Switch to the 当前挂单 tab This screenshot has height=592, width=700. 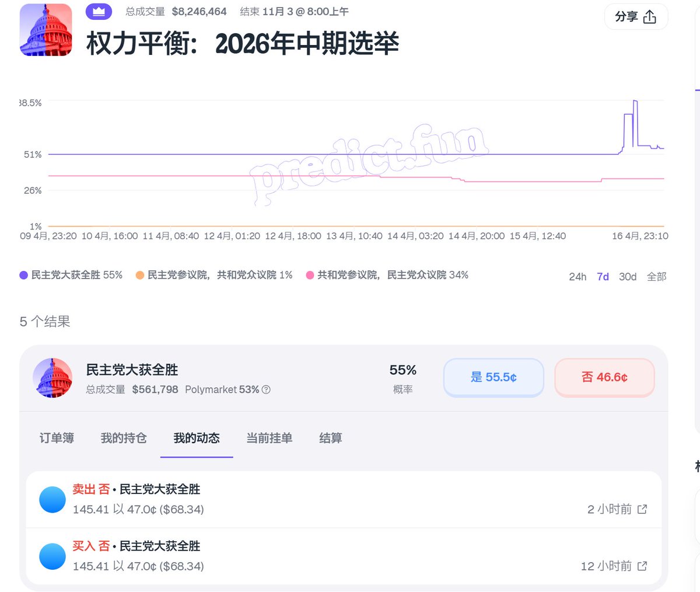click(268, 438)
